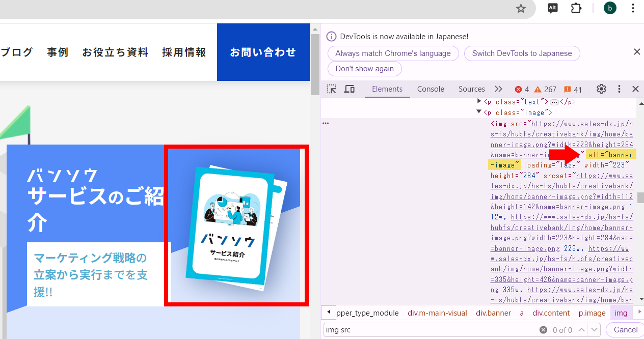Open the DevTools customize three-dot menu
This screenshot has width=644, height=339.
click(620, 89)
